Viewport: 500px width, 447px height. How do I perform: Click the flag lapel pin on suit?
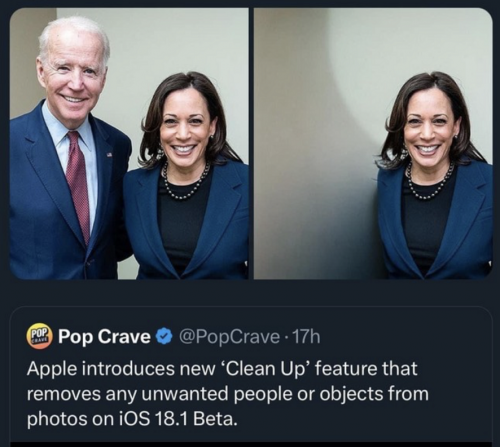click(109, 154)
